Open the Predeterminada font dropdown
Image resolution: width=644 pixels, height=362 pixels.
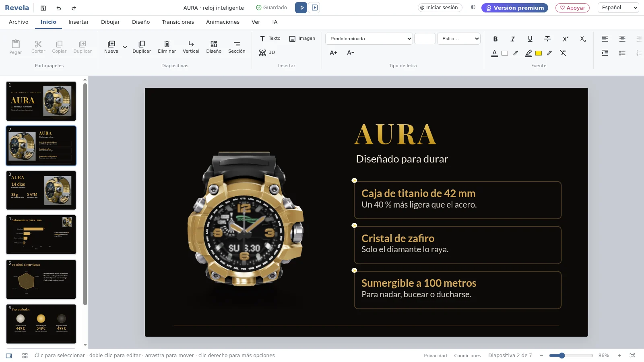(369, 39)
